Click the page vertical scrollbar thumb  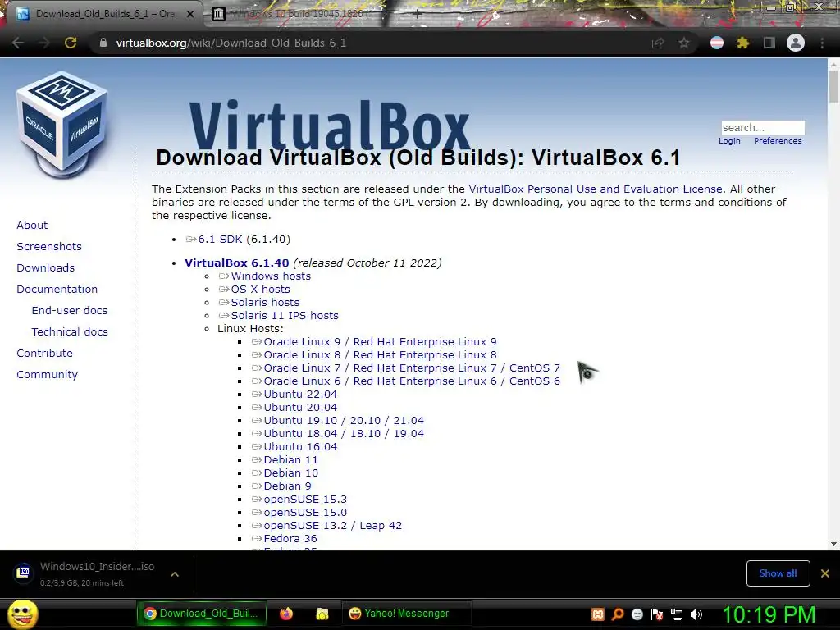(x=833, y=85)
